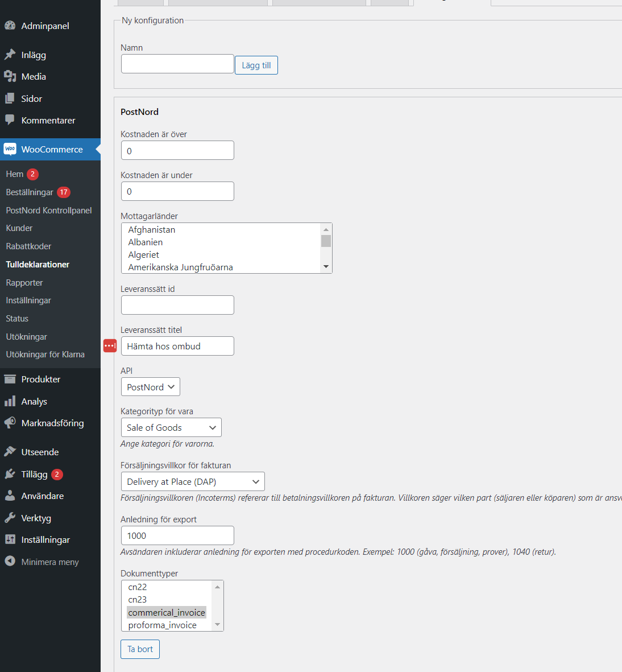Focus the Kostnaden är under field
The width and height of the screenshot is (622, 672).
tap(177, 191)
